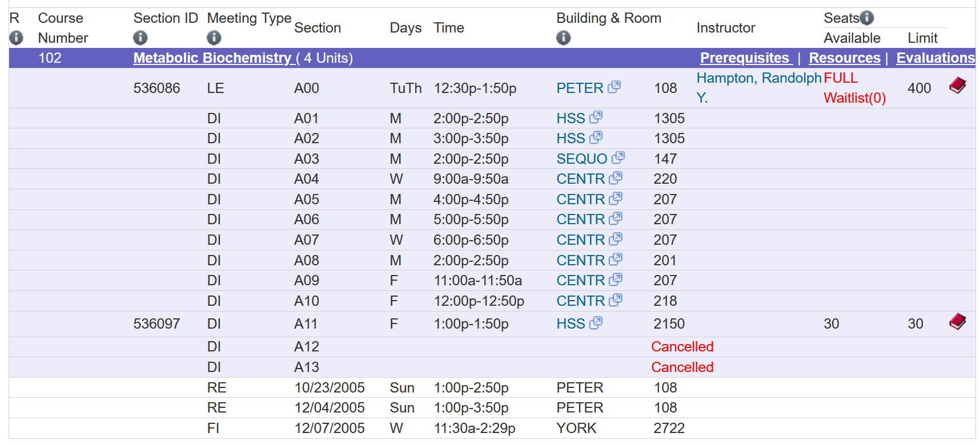This screenshot has height=445, width=980.
Task: Click CENTR building link for section A04
Action: coord(580,179)
